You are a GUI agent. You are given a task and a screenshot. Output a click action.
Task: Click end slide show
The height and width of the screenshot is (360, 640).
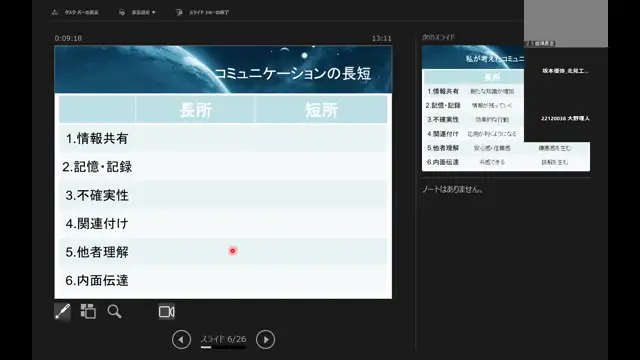[x=202, y=12]
